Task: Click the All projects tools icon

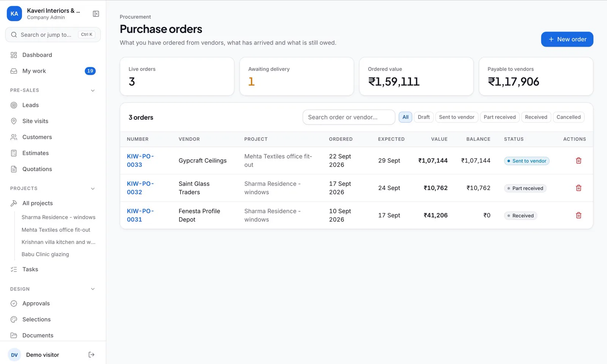Action: pos(14,203)
